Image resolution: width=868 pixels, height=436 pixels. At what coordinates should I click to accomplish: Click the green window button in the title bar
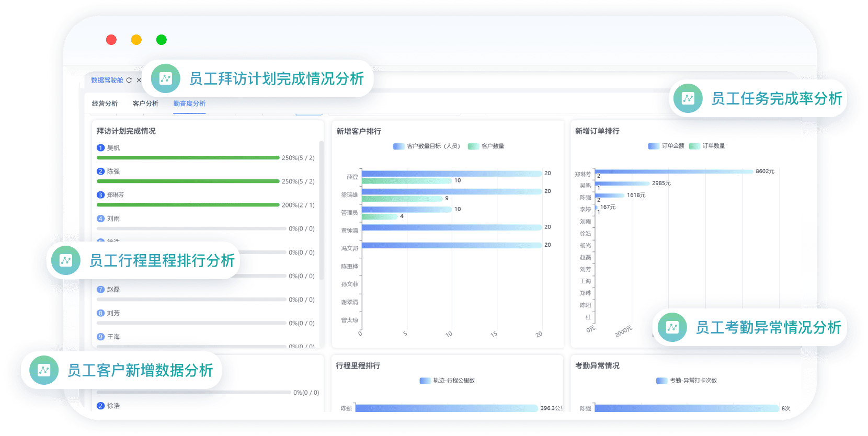(x=161, y=40)
